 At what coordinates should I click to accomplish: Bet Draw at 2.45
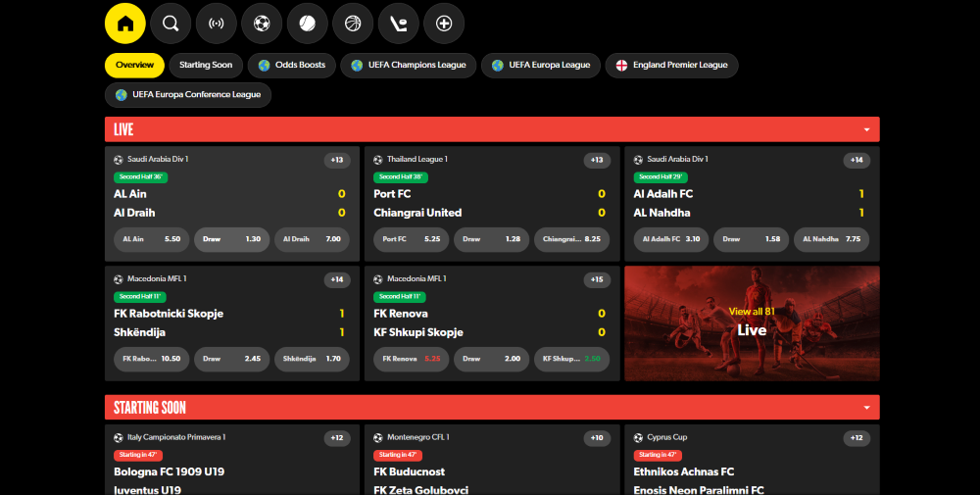(232, 360)
